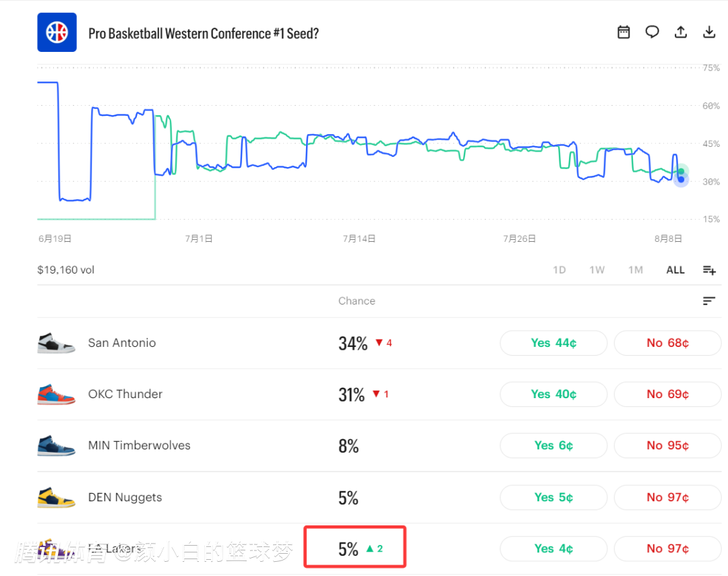Click the OKC Thunder team name
This screenshot has width=728, height=576.
(x=125, y=394)
